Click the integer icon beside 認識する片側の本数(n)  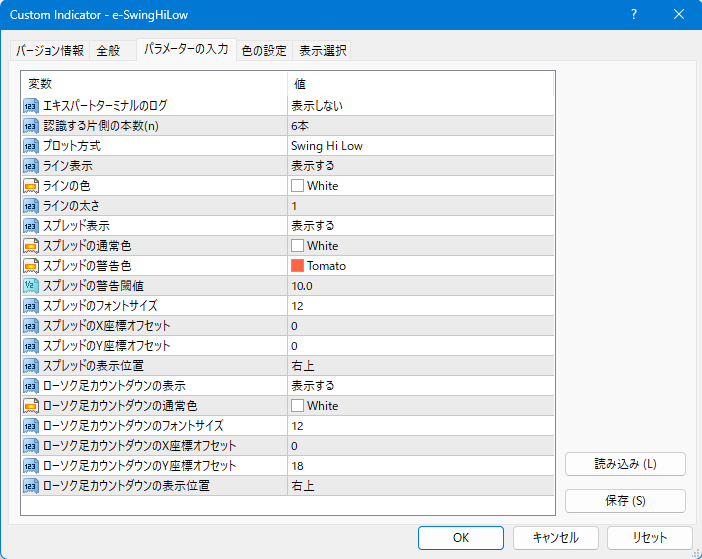(x=30, y=126)
